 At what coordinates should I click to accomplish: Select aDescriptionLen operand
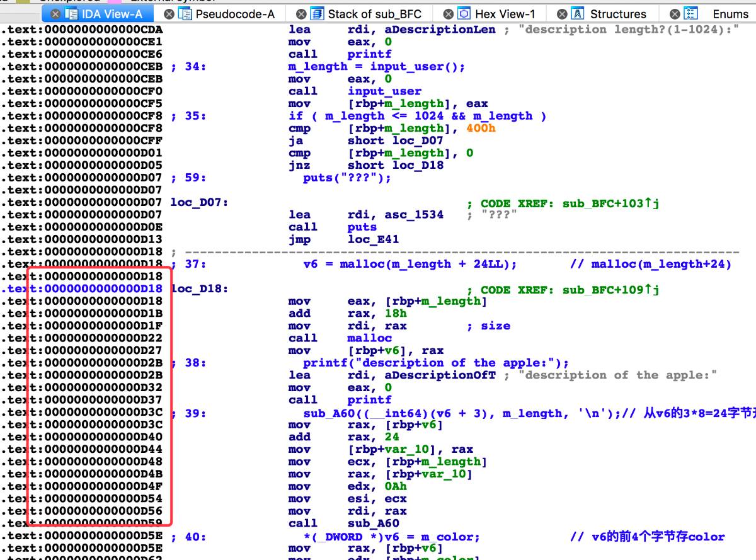441,30
